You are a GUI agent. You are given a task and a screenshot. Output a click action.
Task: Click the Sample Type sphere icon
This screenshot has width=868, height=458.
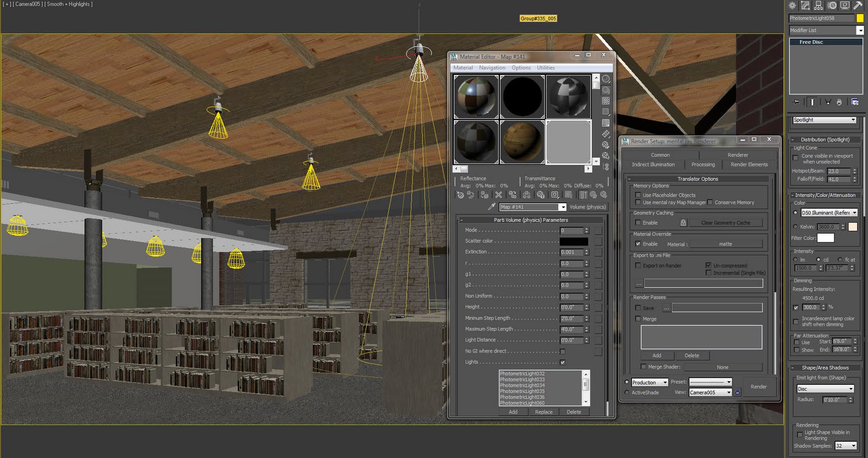point(605,79)
